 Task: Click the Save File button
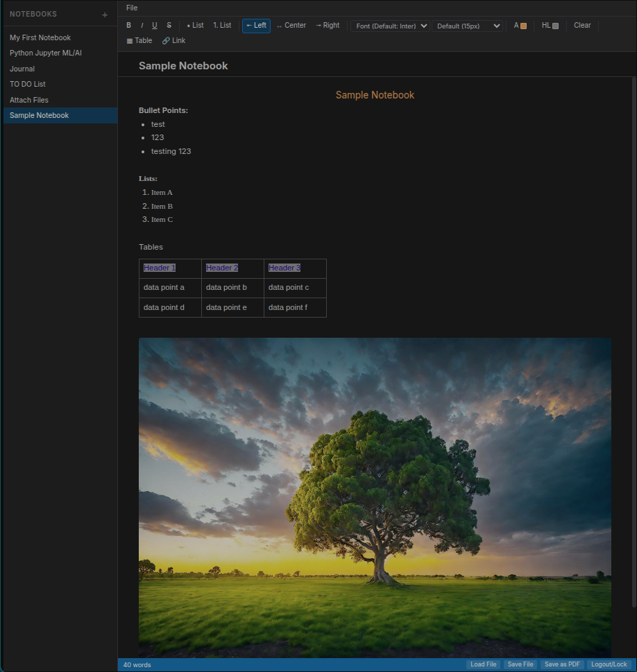point(520,664)
